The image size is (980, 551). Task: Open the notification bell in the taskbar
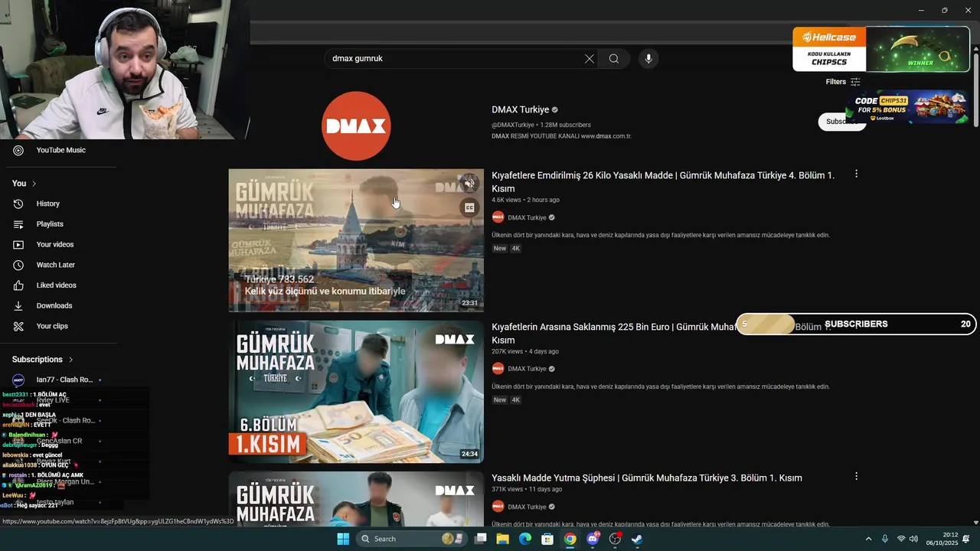tap(966, 539)
